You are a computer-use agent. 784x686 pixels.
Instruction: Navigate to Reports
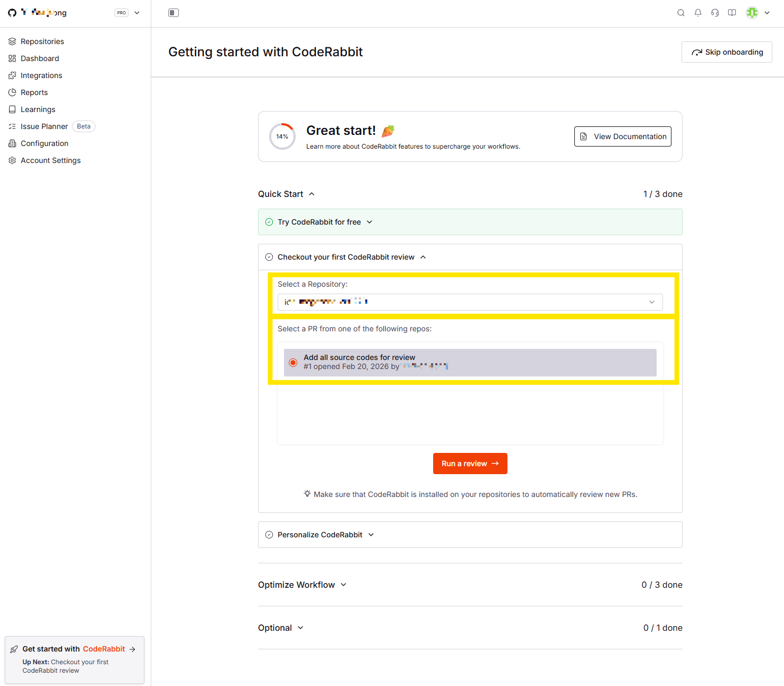click(34, 92)
